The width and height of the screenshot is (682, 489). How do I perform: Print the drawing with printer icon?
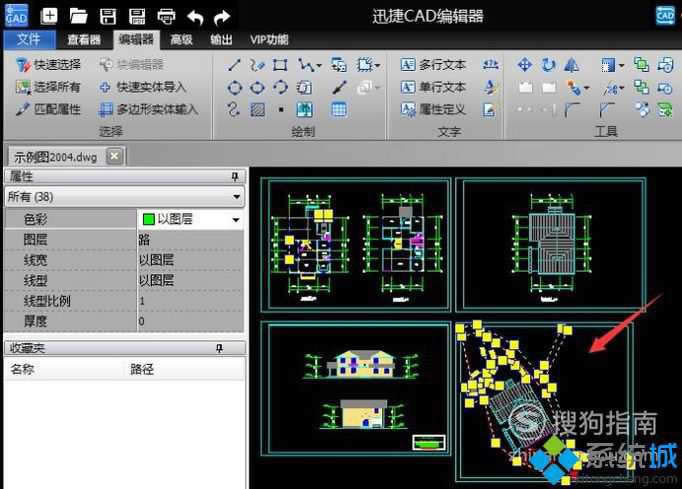pyautogui.click(x=166, y=17)
